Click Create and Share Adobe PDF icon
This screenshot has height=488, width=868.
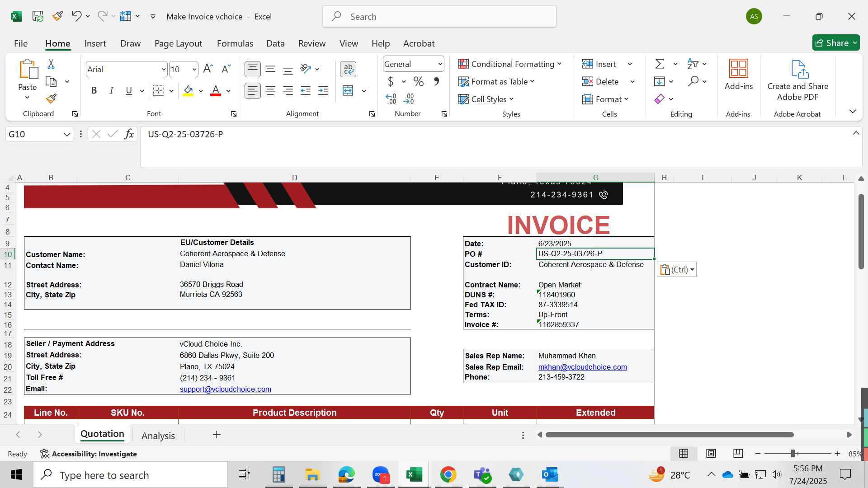[799, 69]
